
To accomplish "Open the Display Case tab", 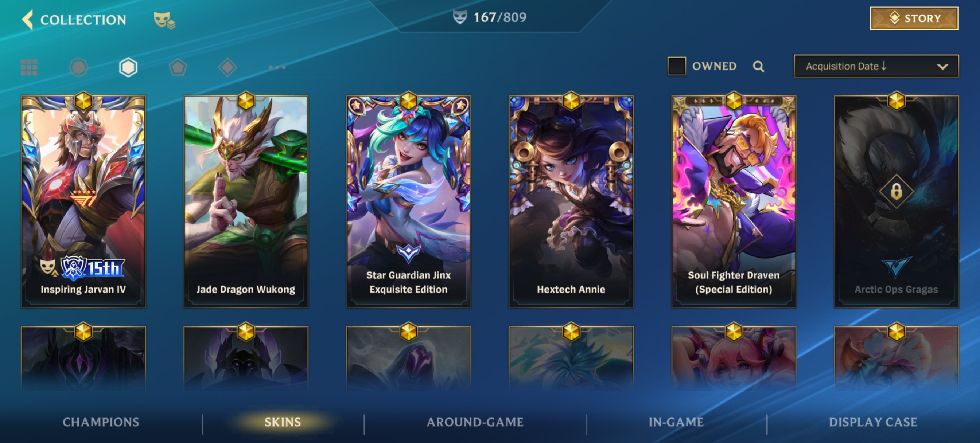I will [x=873, y=422].
